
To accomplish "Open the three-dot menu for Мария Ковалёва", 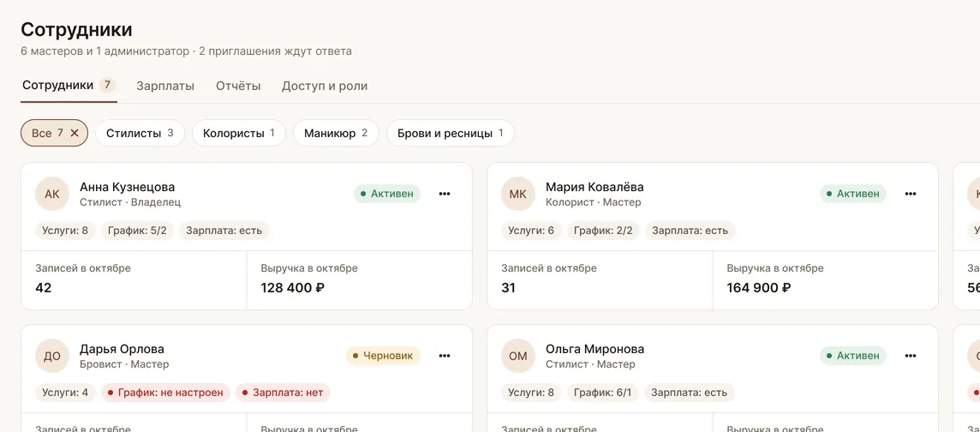I will coord(911,194).
